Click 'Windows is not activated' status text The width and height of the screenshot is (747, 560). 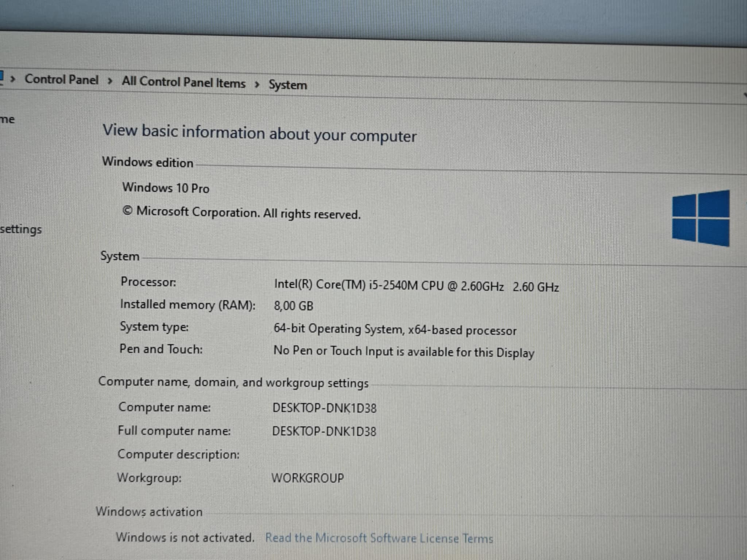click(x=185, y=537)
